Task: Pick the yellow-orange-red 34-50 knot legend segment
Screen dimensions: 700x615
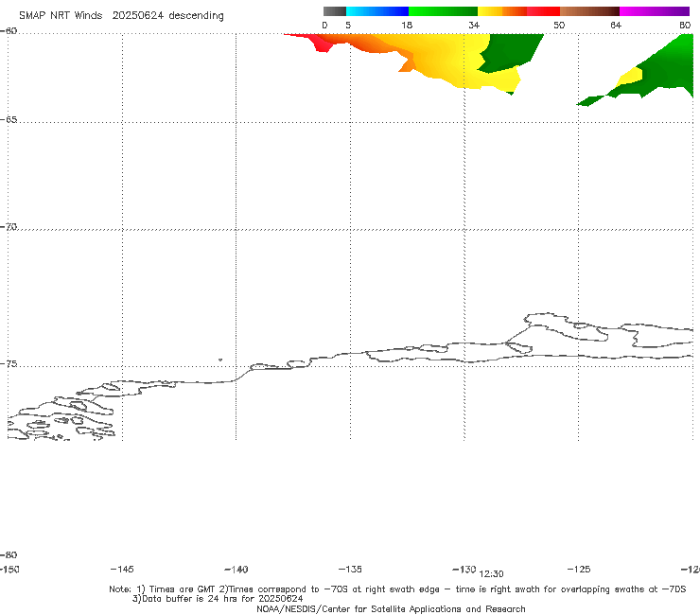Action: (518, 11)
